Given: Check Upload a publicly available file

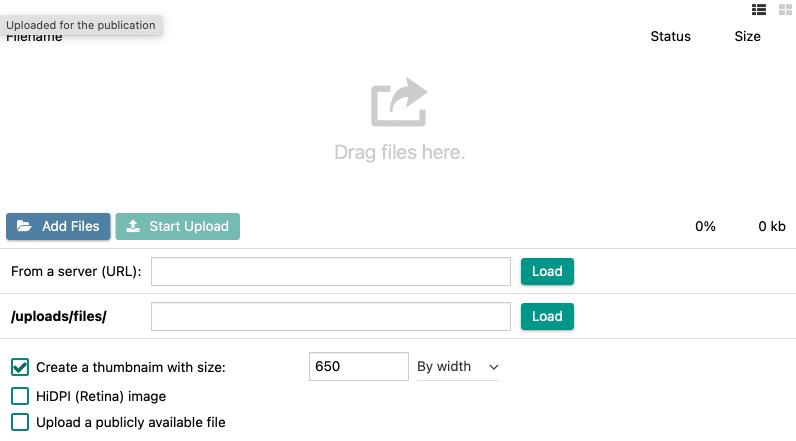Looking at the screenshot, I should (x=20, y=422).
